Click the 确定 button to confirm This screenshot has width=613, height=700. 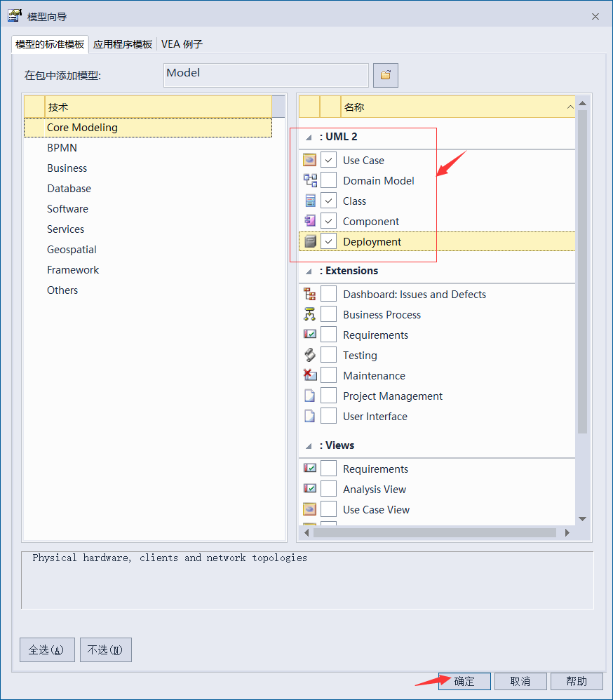coord(464,680)
